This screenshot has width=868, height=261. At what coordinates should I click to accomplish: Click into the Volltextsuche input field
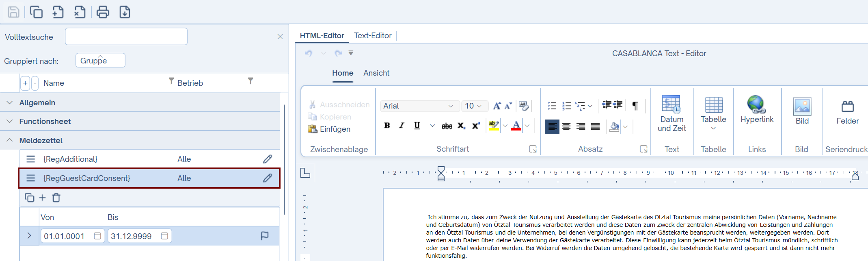(126, 37)
